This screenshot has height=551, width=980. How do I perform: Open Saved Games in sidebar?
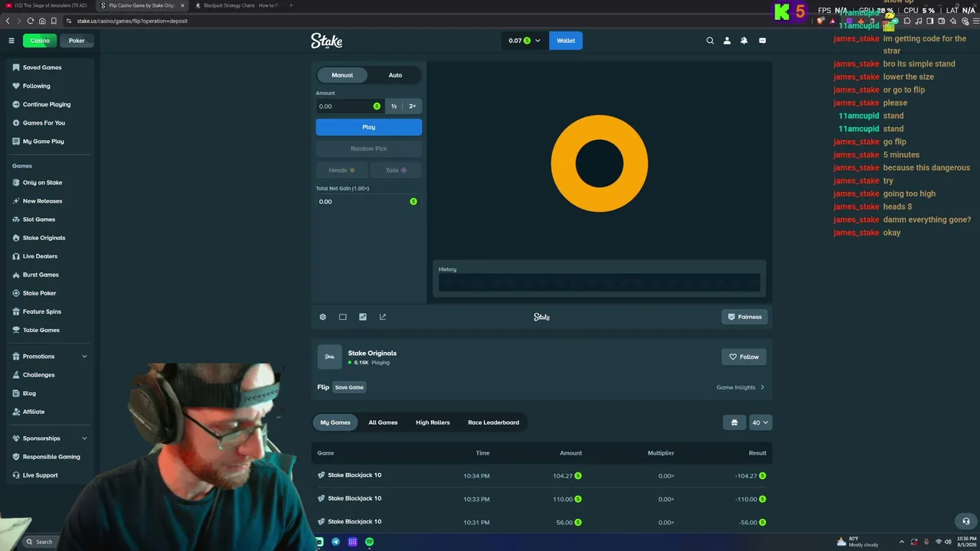click(x=42, y=67)
